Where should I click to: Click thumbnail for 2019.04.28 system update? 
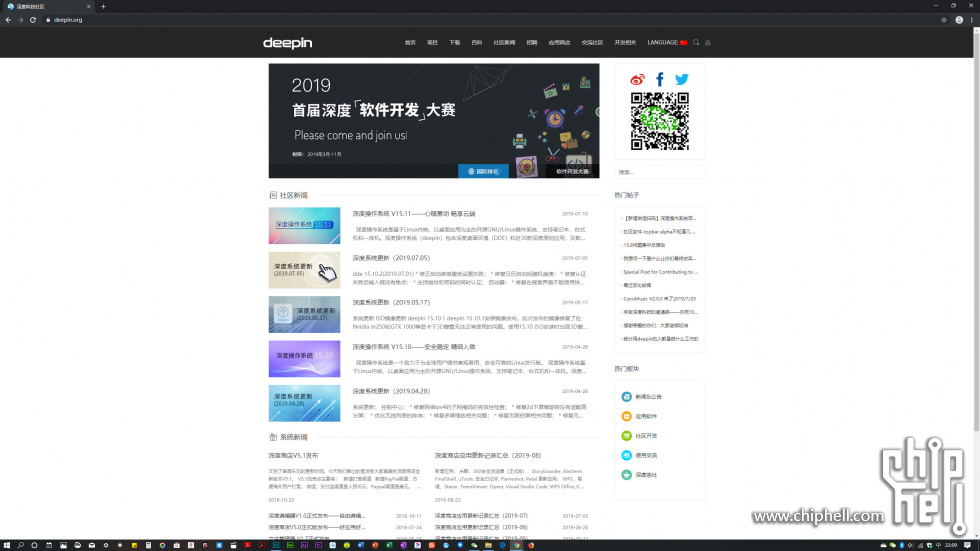tap(304, 403)
